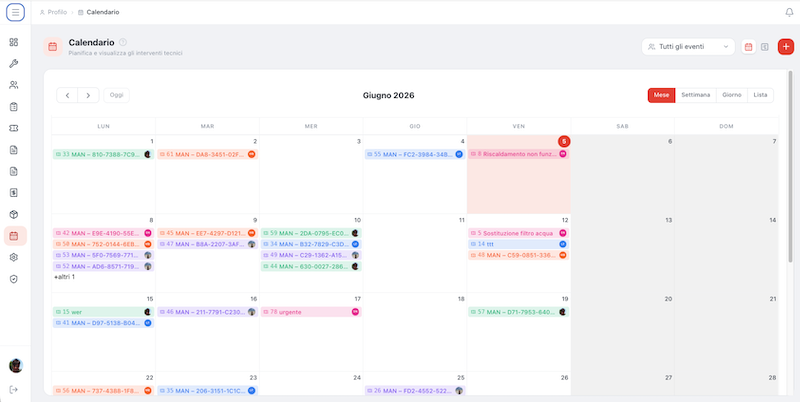The image size is (800, 402).
Task: Open event 33 MAN – 810-7388 on June 1
Action: point(104,154)
